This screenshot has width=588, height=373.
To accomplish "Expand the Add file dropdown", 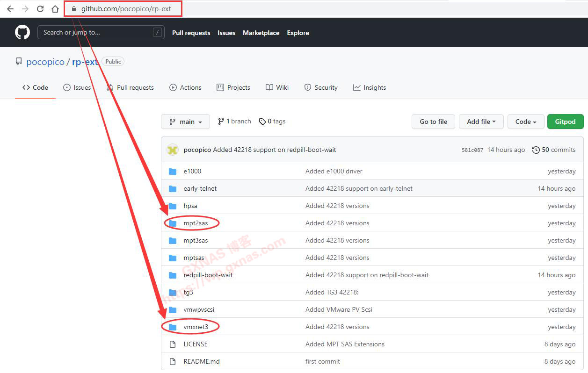I will 481,122.
